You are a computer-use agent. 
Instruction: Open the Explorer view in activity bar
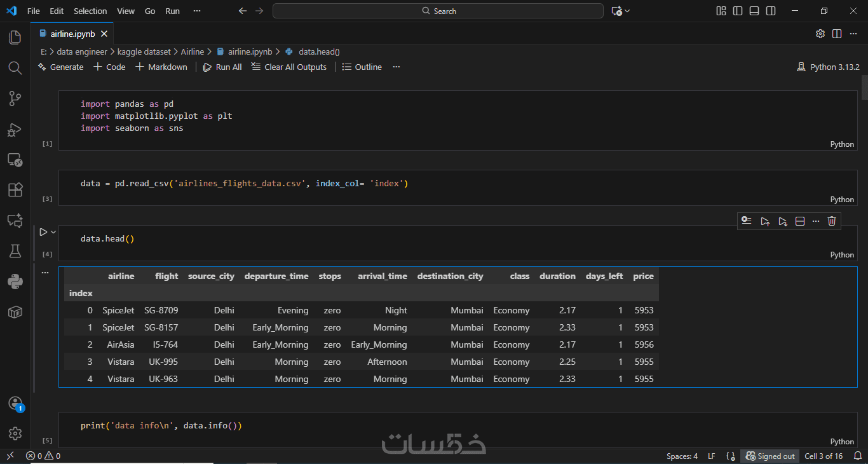15,38
